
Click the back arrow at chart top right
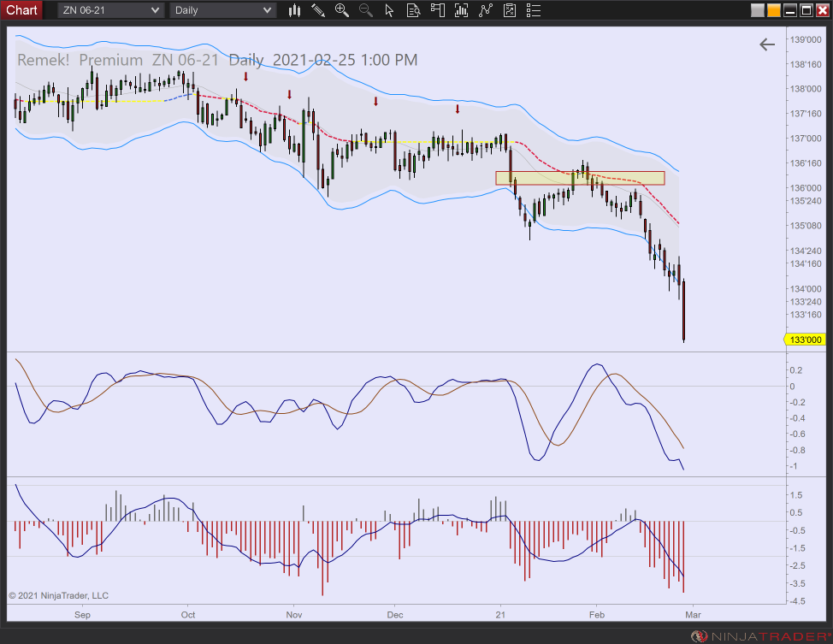[x=766, y=44]
